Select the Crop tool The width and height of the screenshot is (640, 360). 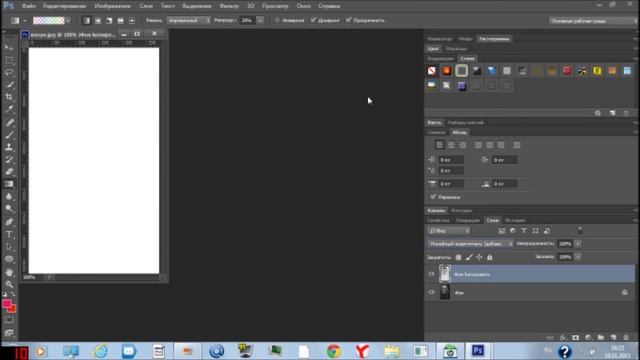click(x=9, y=97)
